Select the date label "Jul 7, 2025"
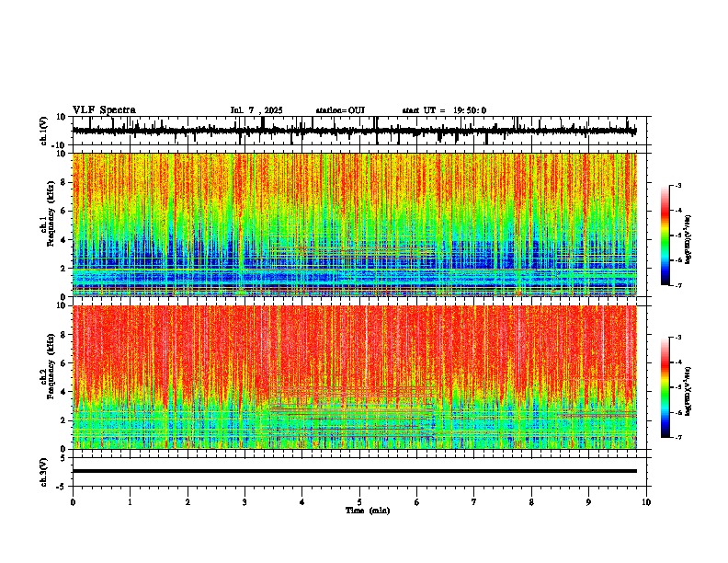 (256, 110)
